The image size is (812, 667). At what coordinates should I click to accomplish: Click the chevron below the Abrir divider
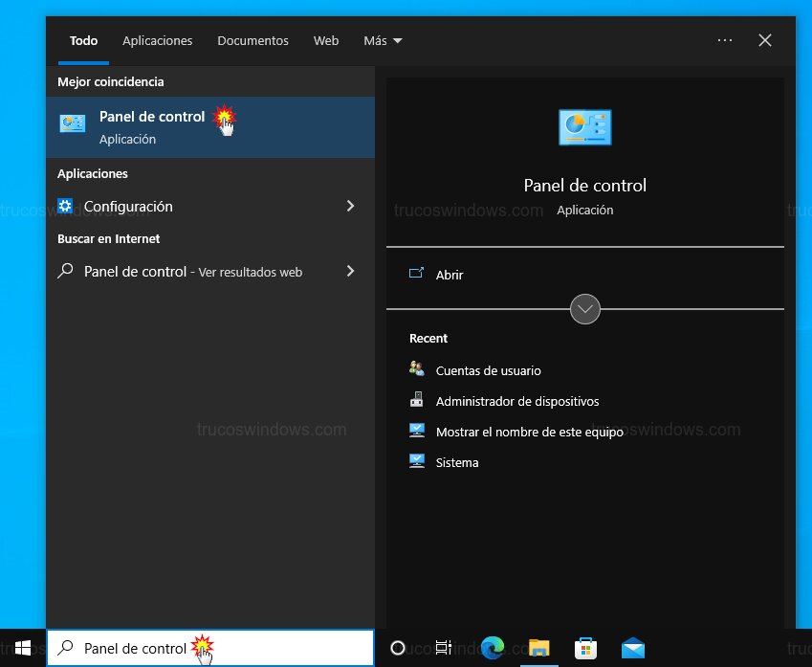click(x=584, y=308)
